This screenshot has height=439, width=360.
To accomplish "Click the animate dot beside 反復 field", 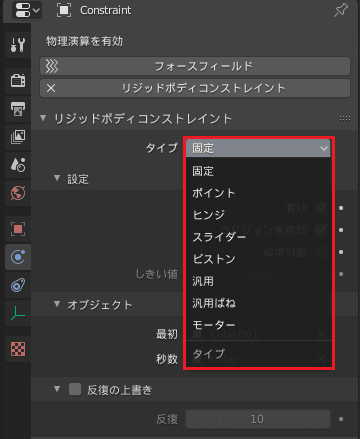I will coord(341,419).
